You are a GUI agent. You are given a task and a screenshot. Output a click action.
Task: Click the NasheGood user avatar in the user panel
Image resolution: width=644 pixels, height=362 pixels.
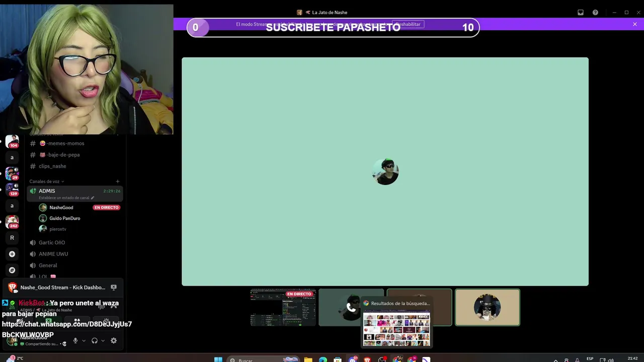[x=12, y=340]
